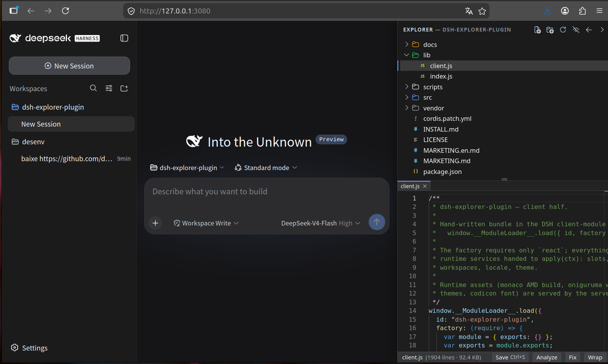Click the Explorer right chevron icon
This screenshot has height=364, width=608.
coord(602,30)
